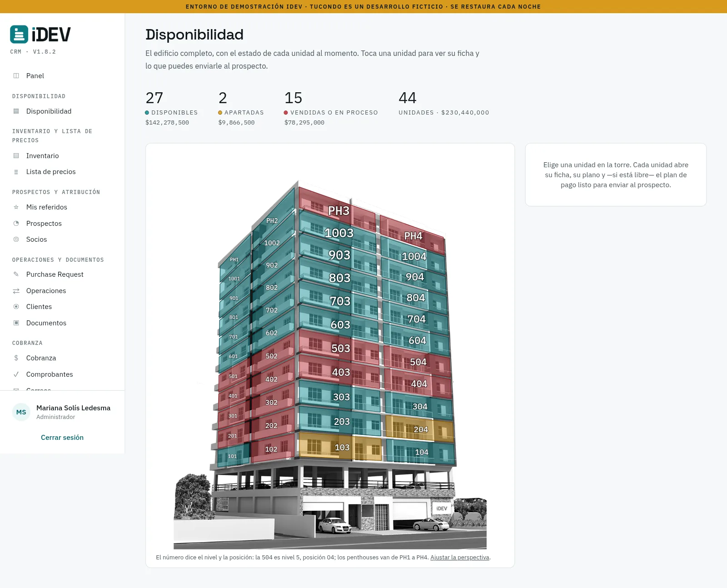The height and width of the screenshot is (588, 727).
Task: Click the 2 Apartadas statistic
Action: tap(241, 109)
